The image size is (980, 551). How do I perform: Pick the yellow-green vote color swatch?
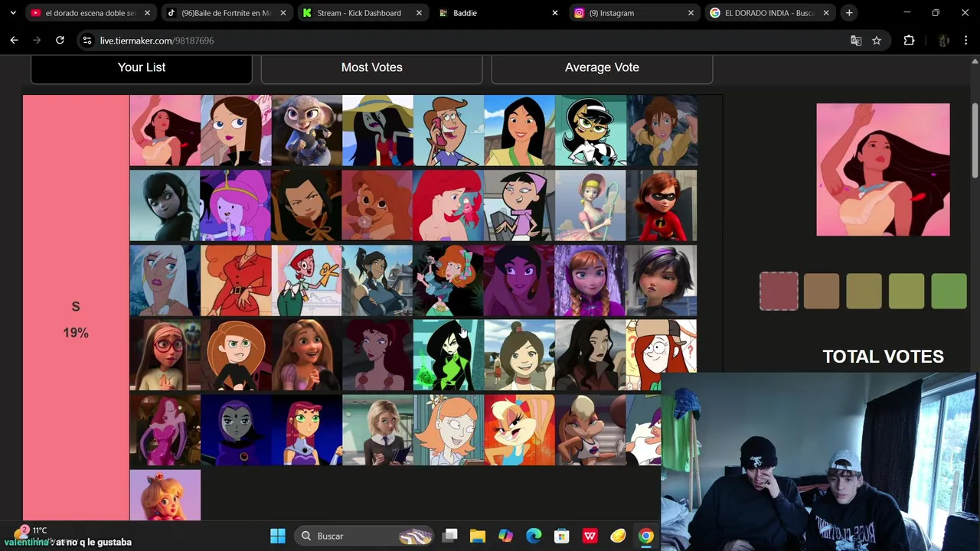906,292
